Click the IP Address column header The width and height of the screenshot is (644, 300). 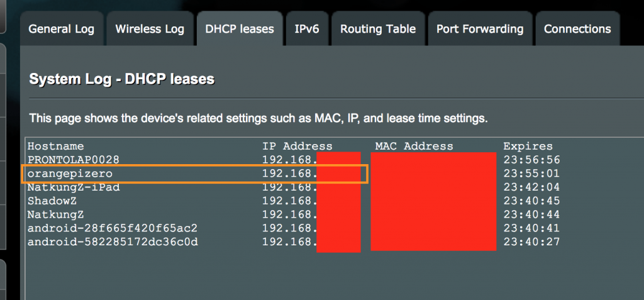[x=297, y=147]
